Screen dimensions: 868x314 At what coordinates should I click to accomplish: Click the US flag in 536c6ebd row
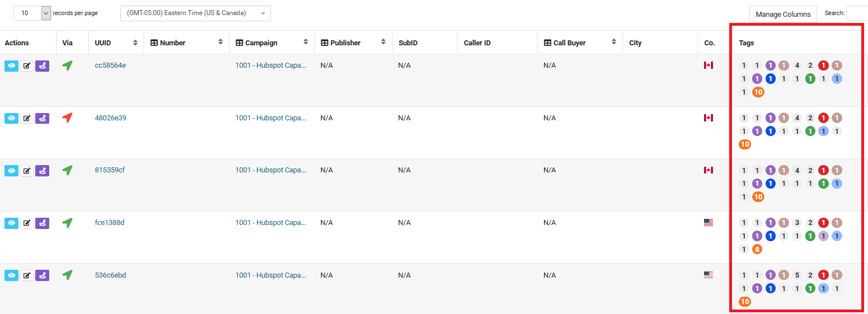(709, 275)
